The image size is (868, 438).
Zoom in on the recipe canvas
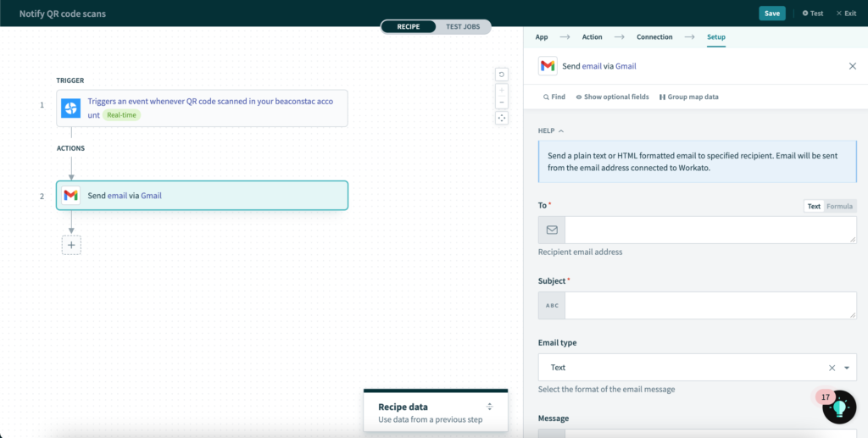pyautogui.click(x=502, y=90)
